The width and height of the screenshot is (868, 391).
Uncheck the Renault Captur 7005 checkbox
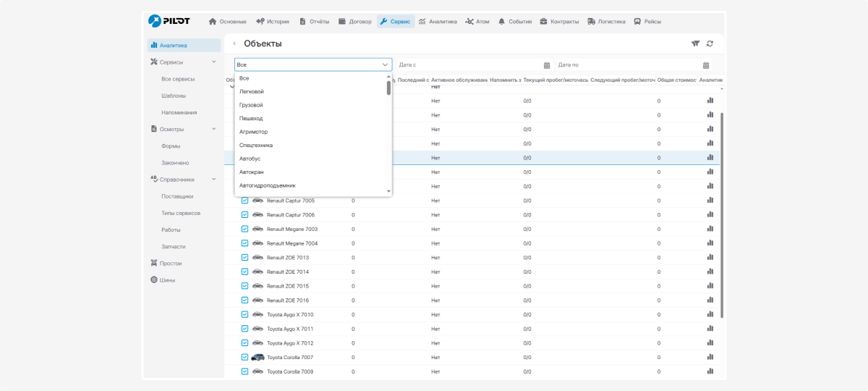point(244,201)
